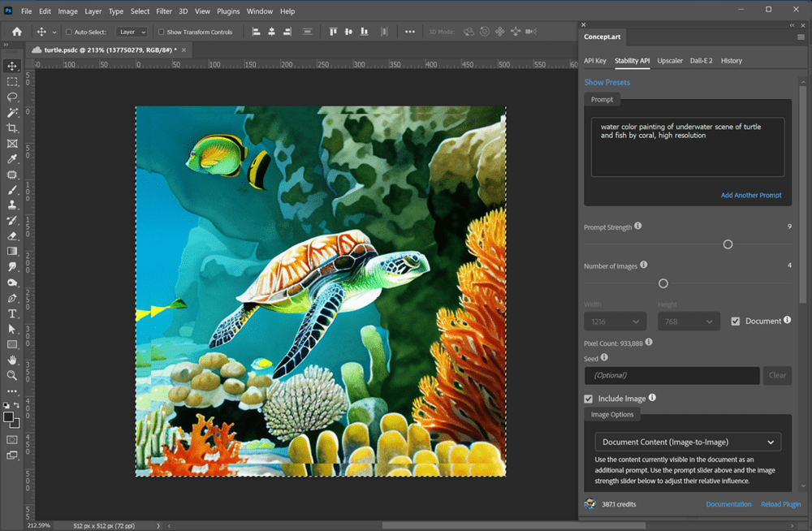Select the Rectangle shape tool
The image size is (812, 531).
pos(12,344)
